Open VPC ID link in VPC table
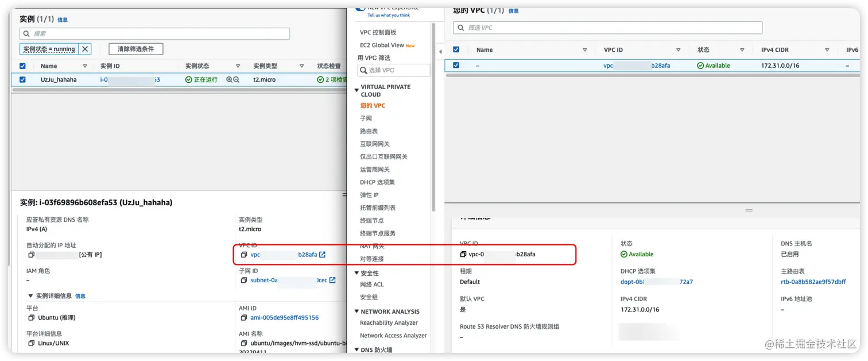The width and height of the screenshot is (868, 361). tap(637, 66)
